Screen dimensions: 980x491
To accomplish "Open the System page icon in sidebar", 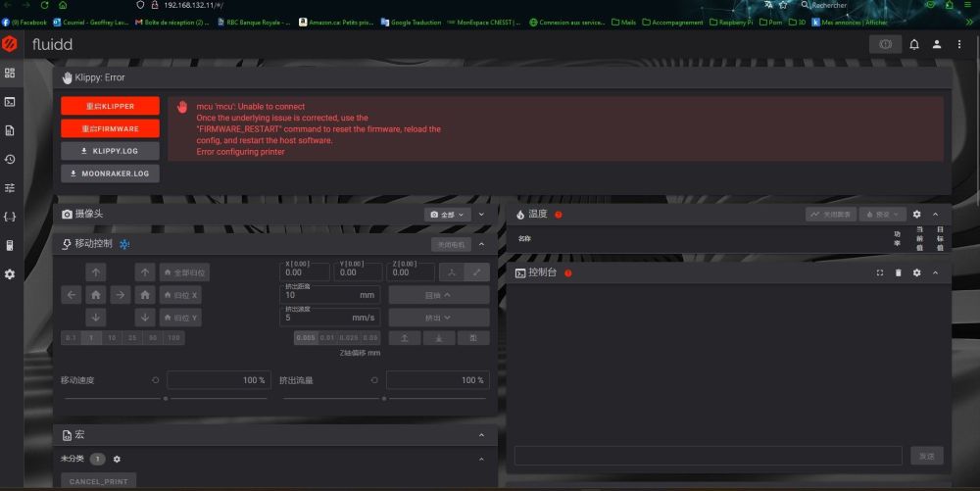I will point(10,245).
